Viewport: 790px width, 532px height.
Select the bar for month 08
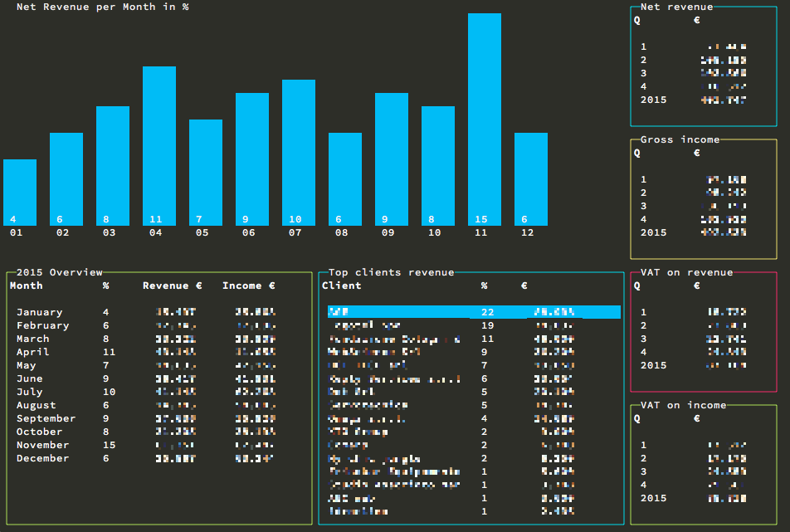pos(345,179)
